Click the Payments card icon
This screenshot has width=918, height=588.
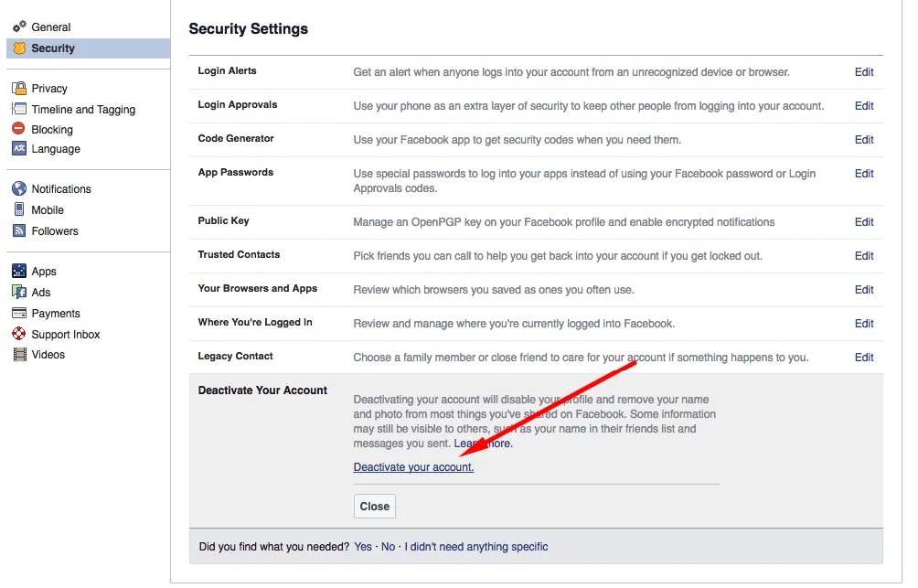click(19, 314)
